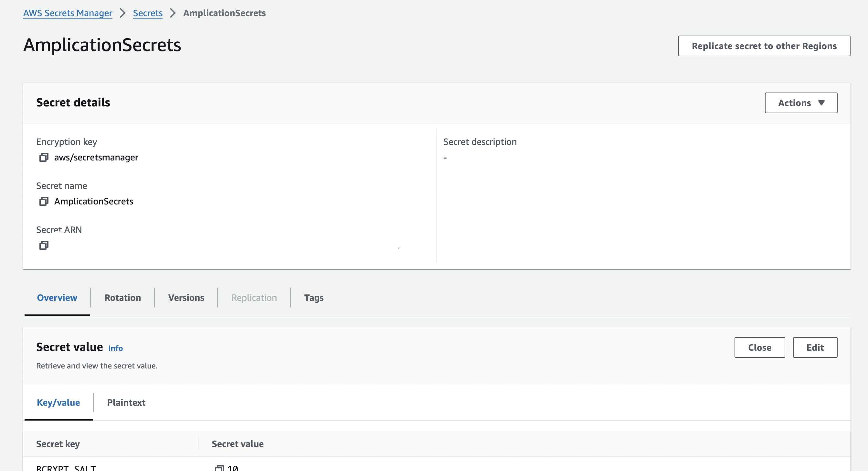
Task: Select the Overview tab
Action: click(57, 298)
